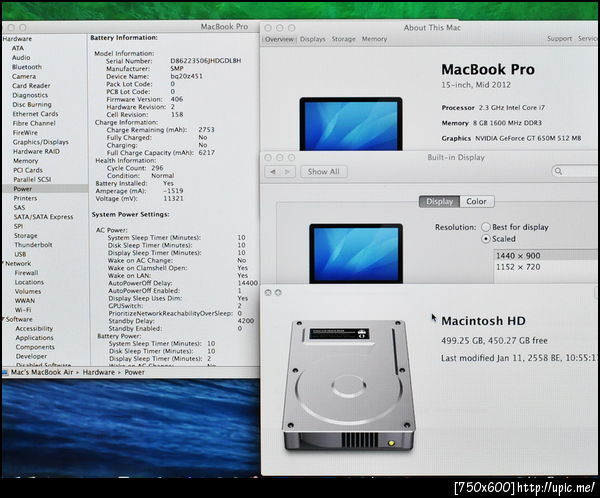This screenshot has width=600, height=498.
Task: Select SAS in sidebar
Action: click(19, 207)
